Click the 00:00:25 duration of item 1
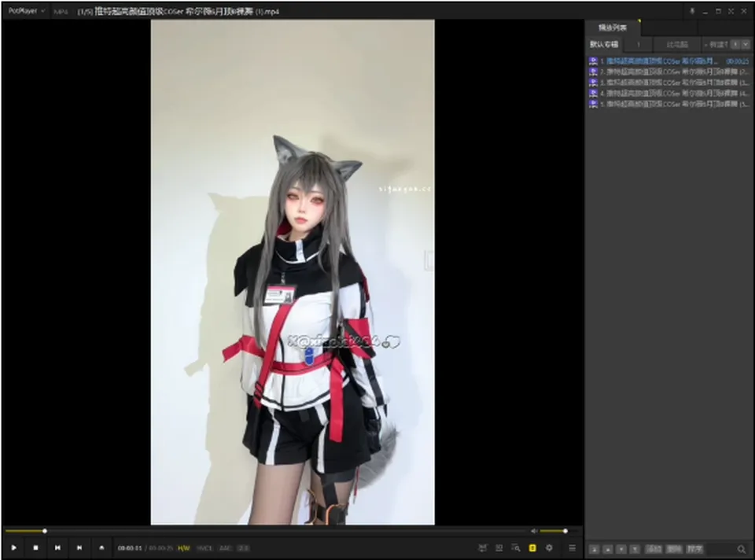The height and width of the screenshot is (560, 755). point(737,61)
